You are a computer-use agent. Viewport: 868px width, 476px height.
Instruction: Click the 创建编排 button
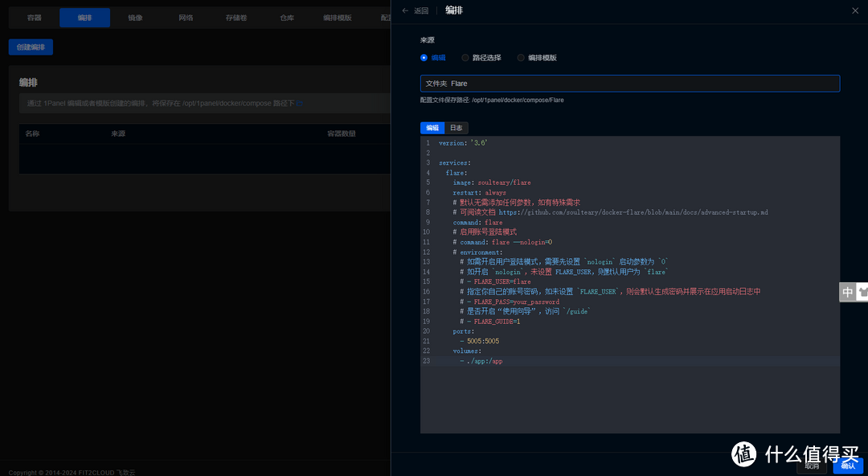click(31, 47)
